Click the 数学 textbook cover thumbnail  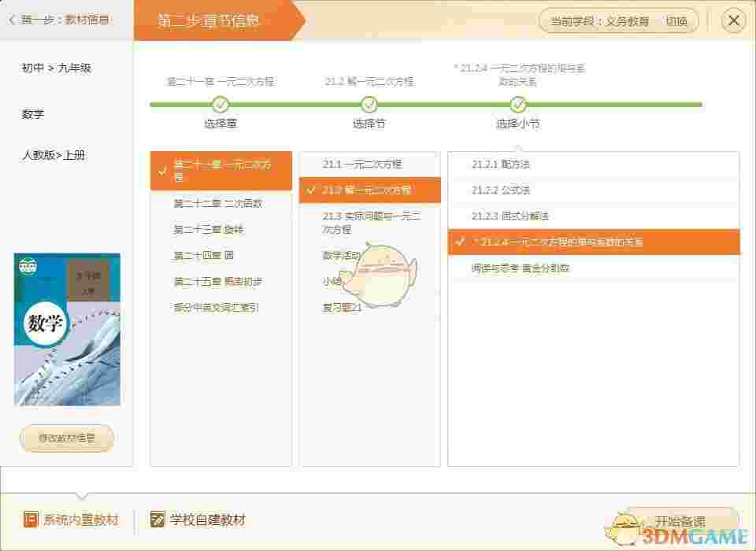click(66, 328)
